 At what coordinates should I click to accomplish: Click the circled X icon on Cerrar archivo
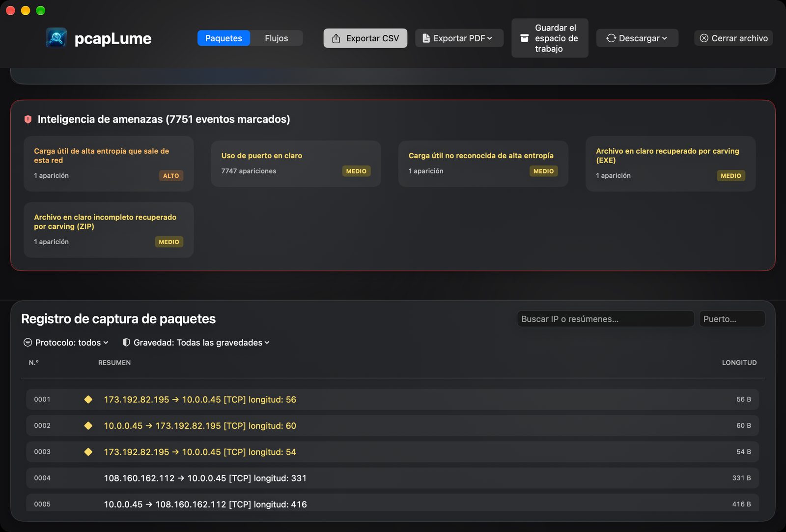click(704, 38)
